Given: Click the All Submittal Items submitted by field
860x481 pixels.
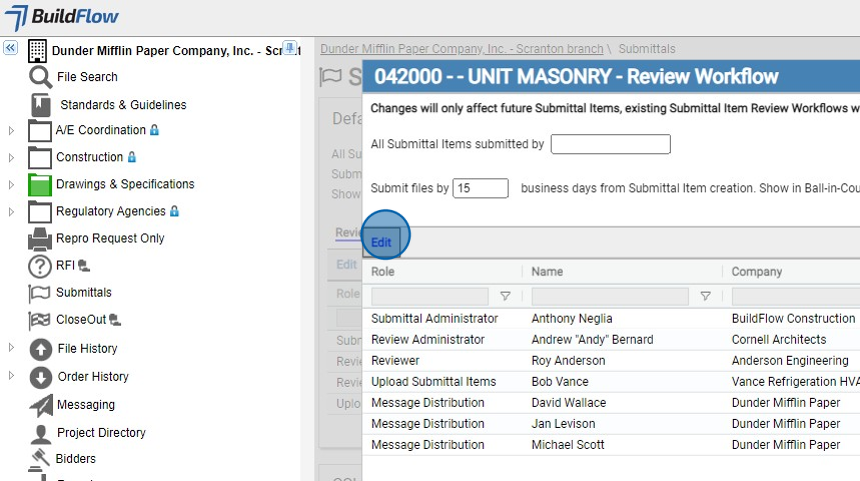Looking at the screenshot, I should (x=610, y=144).
